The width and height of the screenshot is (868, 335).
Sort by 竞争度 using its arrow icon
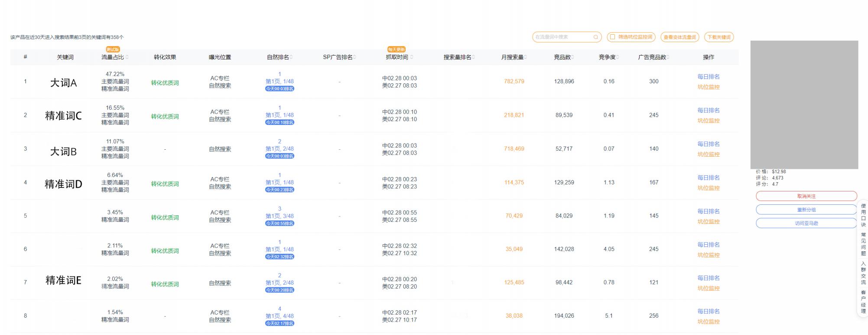pos(618,57)
